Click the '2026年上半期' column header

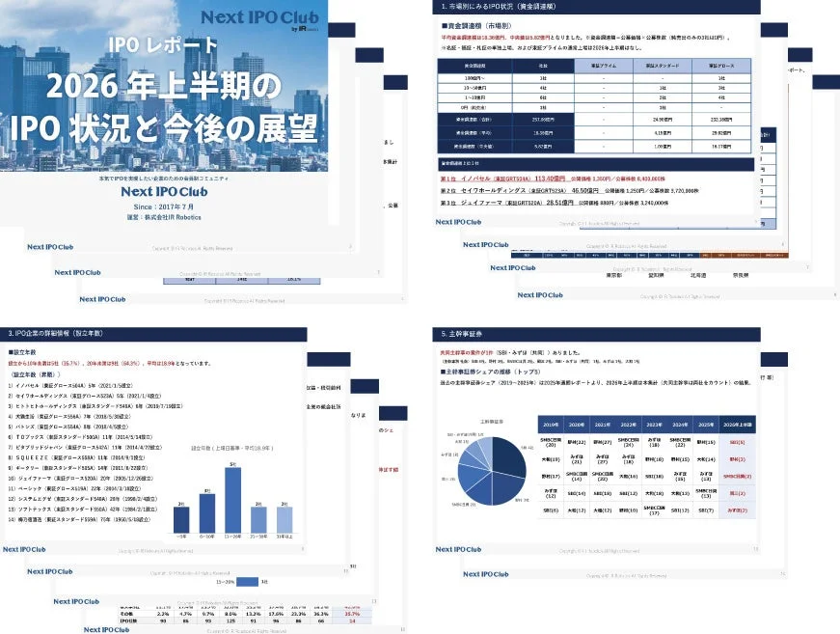click(x=737, y=425)
